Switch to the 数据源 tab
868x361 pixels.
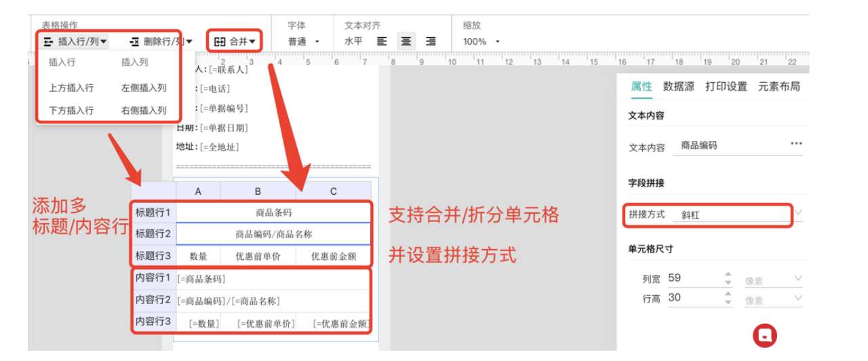tap(678, 87)
